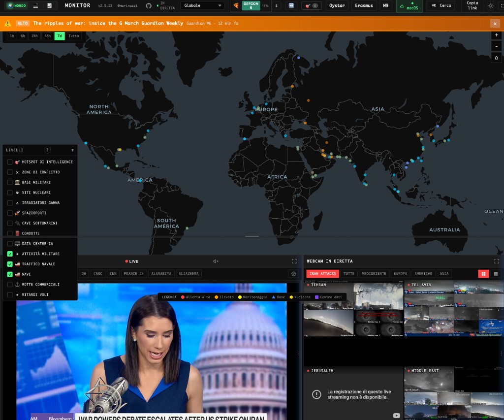Switch webcams to grid view
The width and height of the screenshot is (504, 420).
pyautogui.click(x=483, y=274)
